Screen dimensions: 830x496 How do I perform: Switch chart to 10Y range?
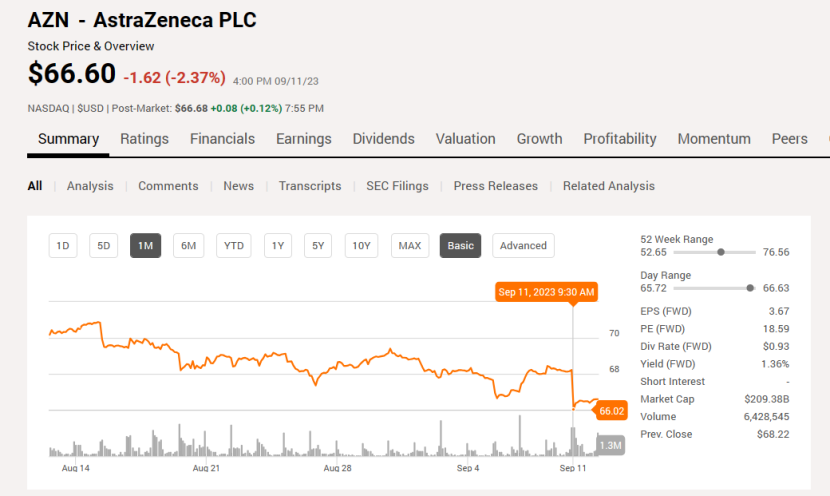361,245
